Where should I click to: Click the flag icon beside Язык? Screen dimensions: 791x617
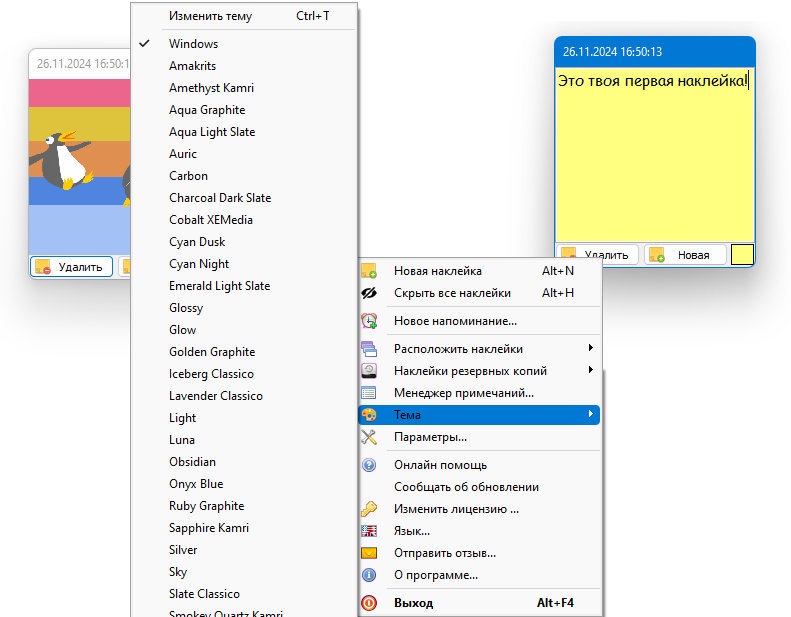coord(369,531)
